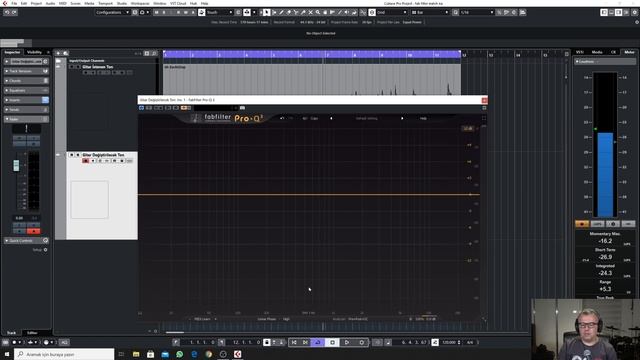Select the Object Selection arrow tool
640x360 pixels.
pos(267,12)
